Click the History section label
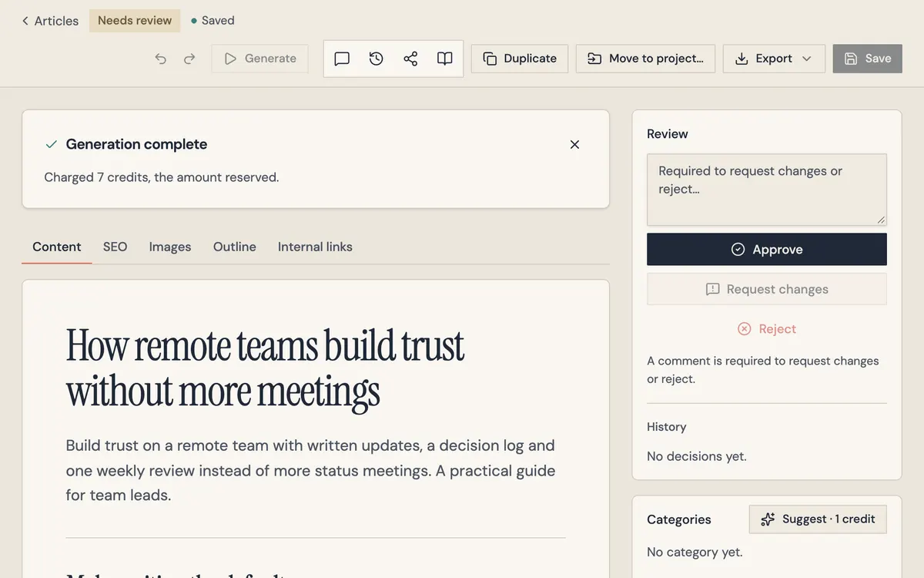 click(x=667, y=427)
